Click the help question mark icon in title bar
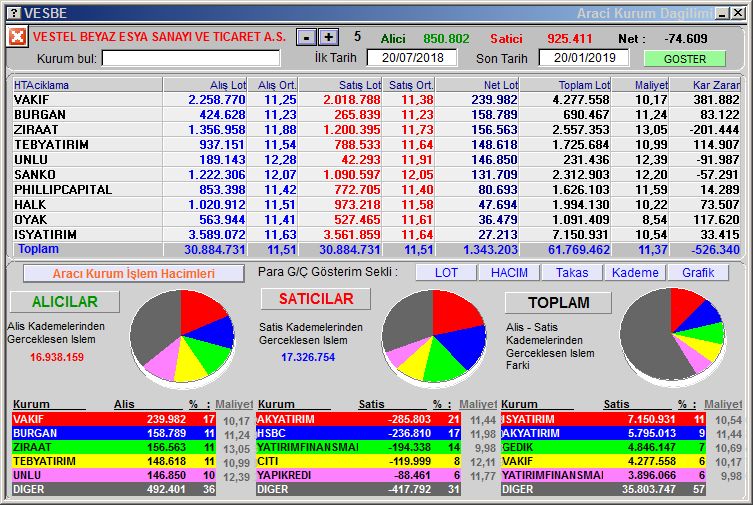This screenshot has width=753, height=505. click(x=15, y=13)
